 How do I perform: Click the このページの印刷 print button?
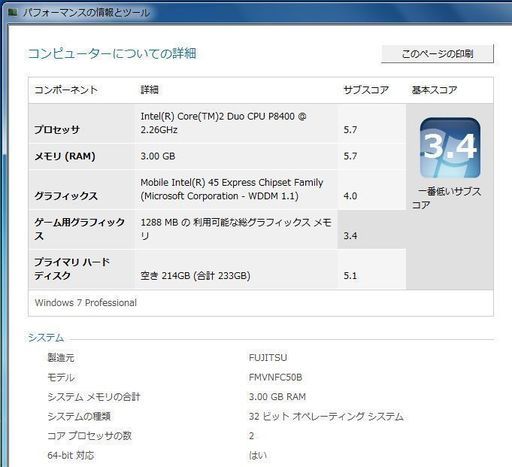[x=437, y=53]
